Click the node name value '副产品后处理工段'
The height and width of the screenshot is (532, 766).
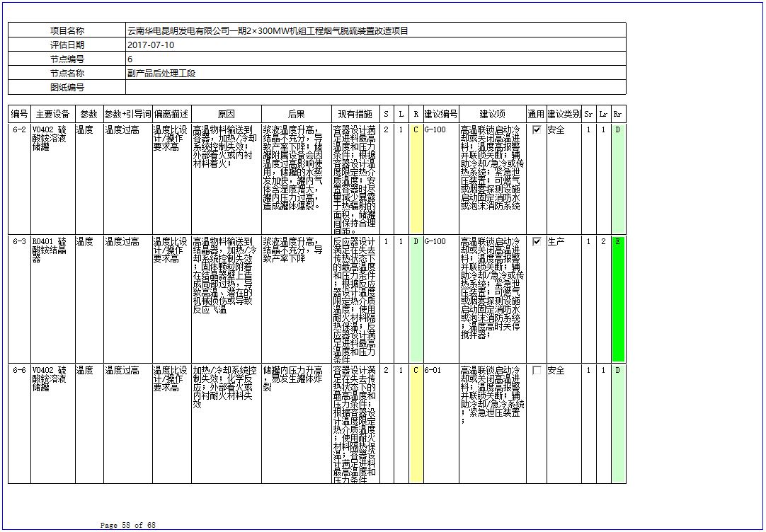pyautogui.click(x=161, y=73)
